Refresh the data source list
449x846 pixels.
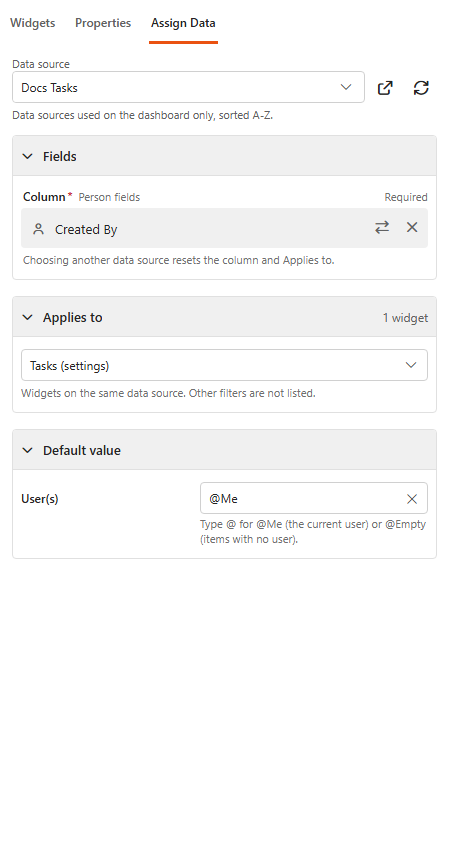click(421, 88)
